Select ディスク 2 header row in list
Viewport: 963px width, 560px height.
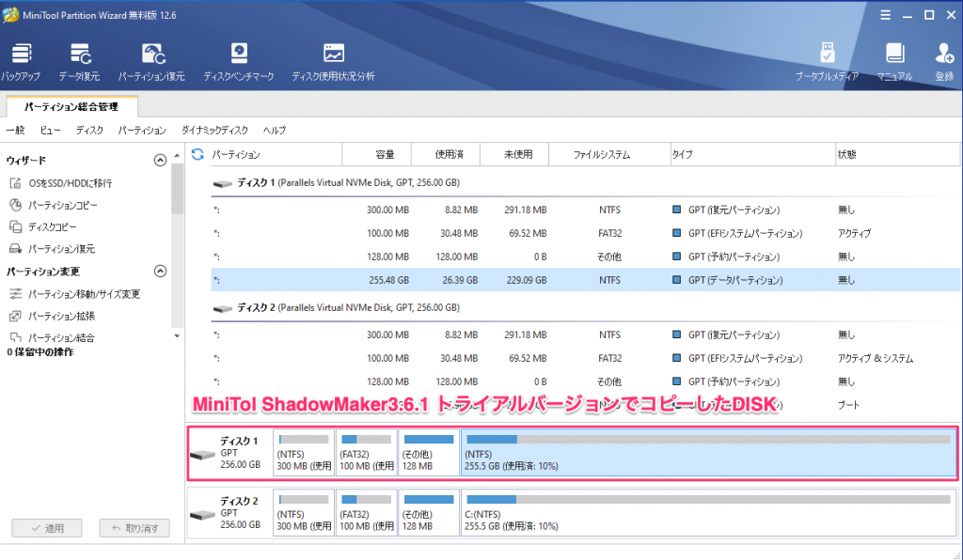pos(585,308)
